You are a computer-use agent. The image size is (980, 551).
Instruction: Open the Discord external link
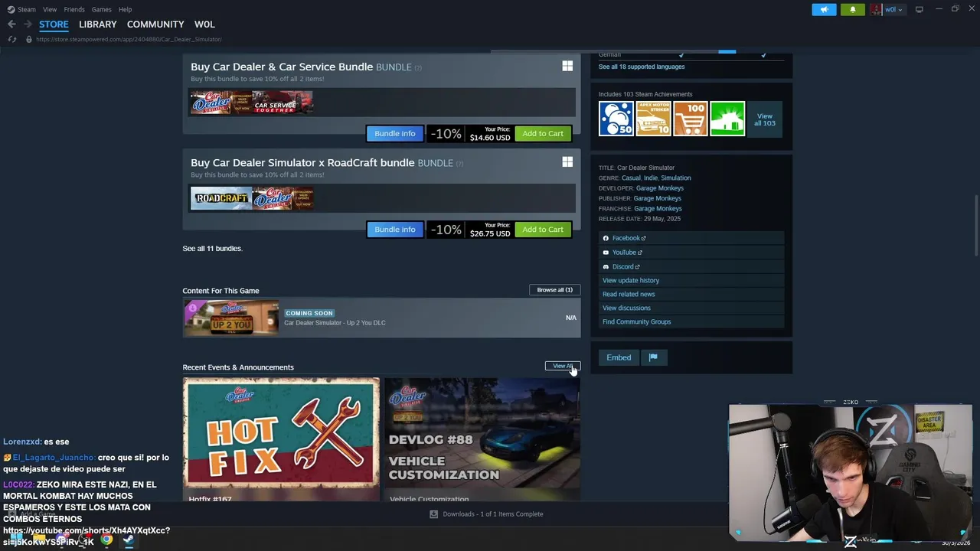691,266
